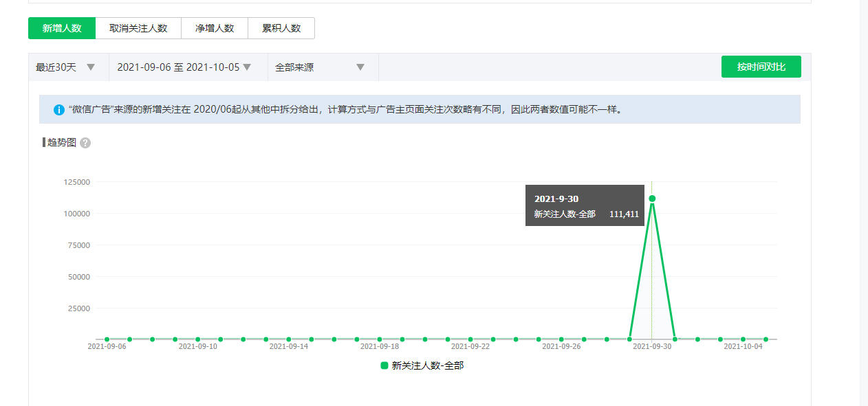Toggle the 新关注人数-全部 legend series

tap(422, 366)
